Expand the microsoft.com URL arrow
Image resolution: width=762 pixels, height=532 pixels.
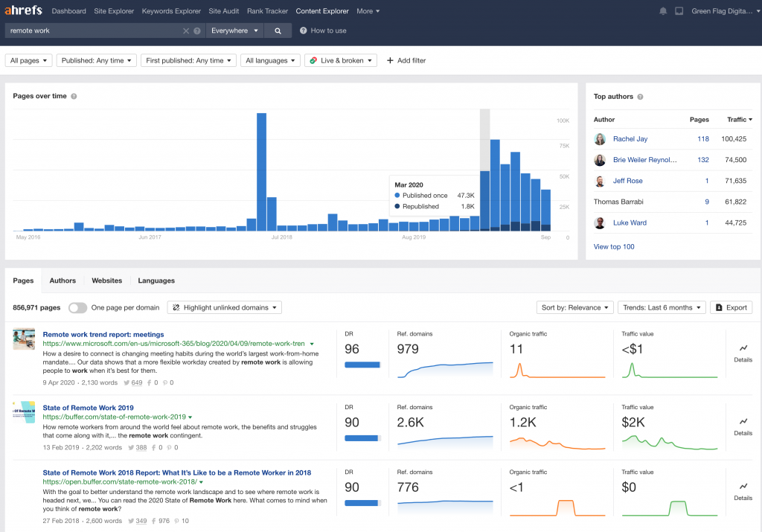coord(312,344)
